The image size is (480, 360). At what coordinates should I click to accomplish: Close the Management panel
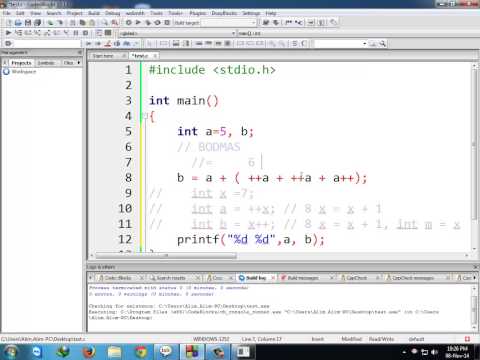80,52
